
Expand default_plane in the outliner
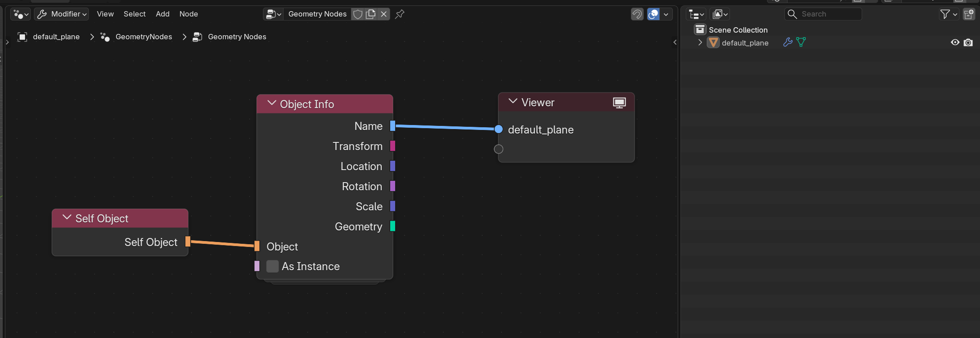pos(700,42)
